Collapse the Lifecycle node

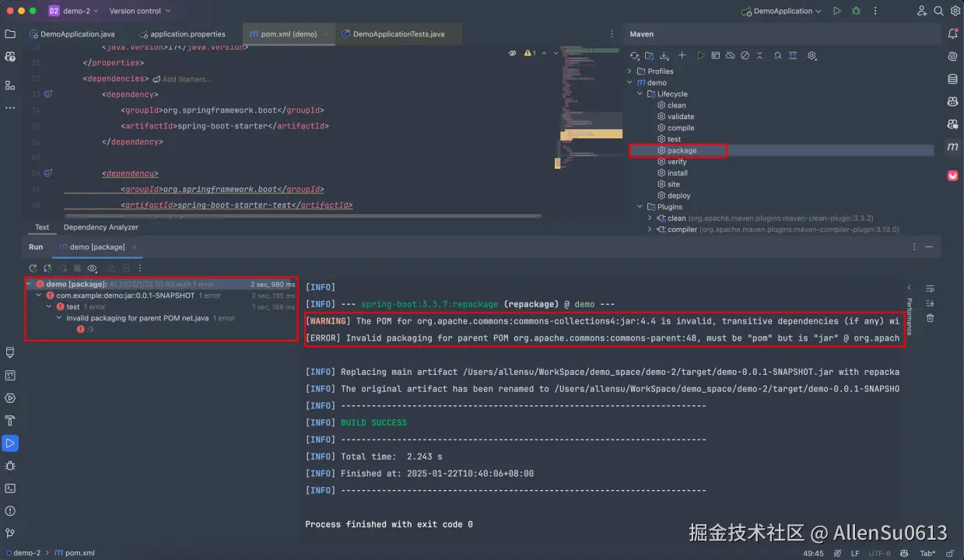[640, 94]
